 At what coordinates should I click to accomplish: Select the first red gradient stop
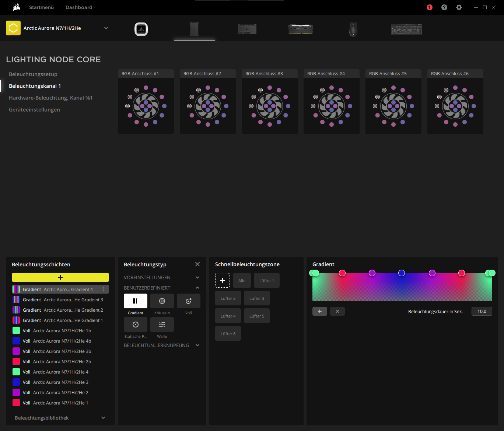pyautogui.click(x=342, y=273)
